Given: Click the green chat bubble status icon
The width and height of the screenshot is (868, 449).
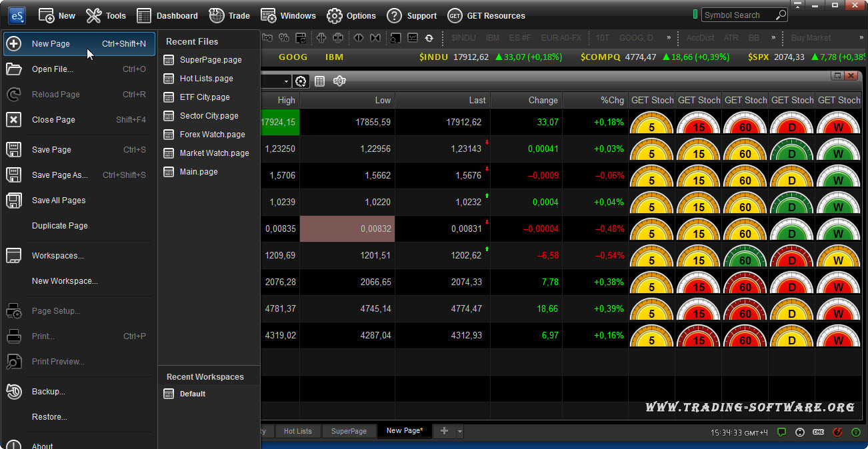Looking at the screenshot, I should [x=782, y=432].
